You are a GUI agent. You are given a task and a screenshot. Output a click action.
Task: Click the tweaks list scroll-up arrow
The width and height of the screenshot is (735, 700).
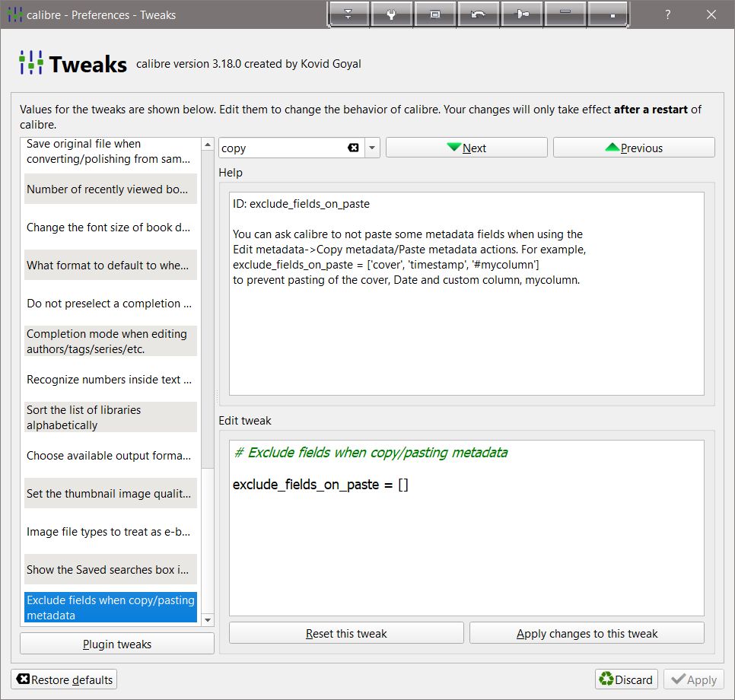tap(208, 144)
